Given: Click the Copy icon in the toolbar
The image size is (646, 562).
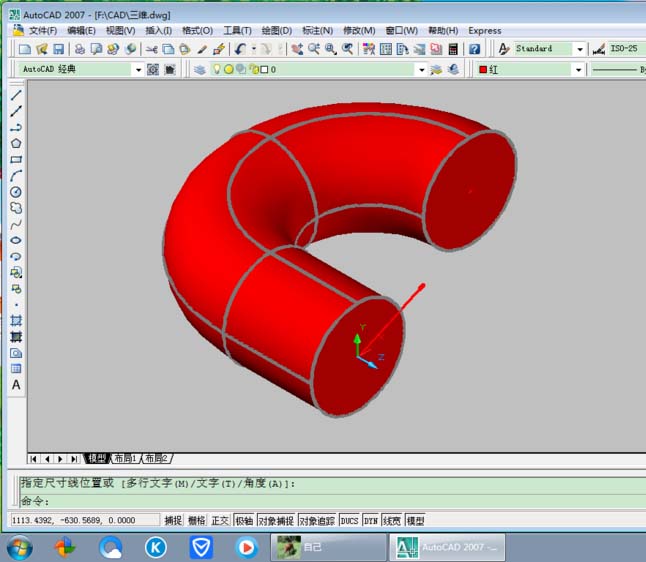Looking at the screenshot, I should tap(168, 49).
